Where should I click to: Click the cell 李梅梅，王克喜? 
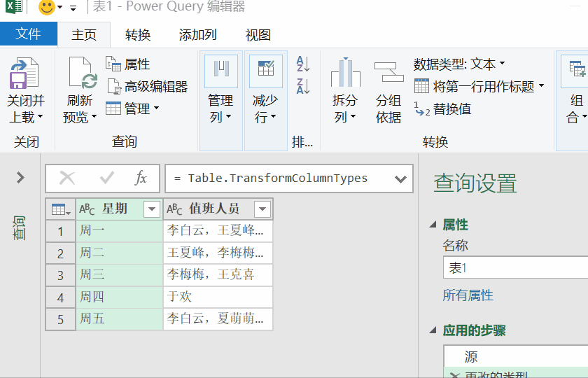(218, 275)
